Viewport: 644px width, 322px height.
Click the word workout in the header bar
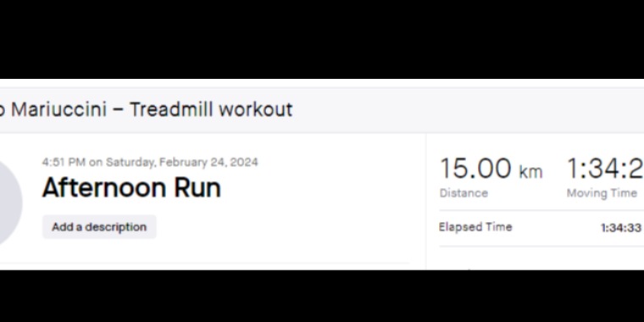click(x=255, y=109)
